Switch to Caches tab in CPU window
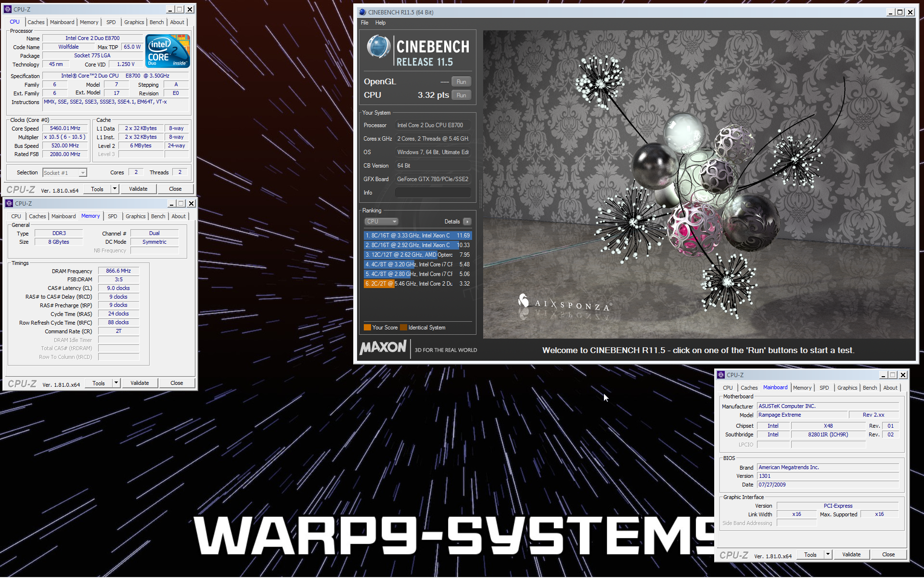 click(36, 22)
